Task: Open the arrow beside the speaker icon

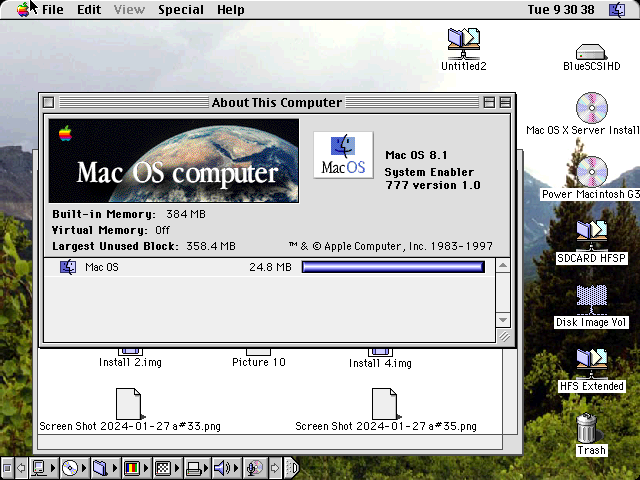Action: pos(238,468)
